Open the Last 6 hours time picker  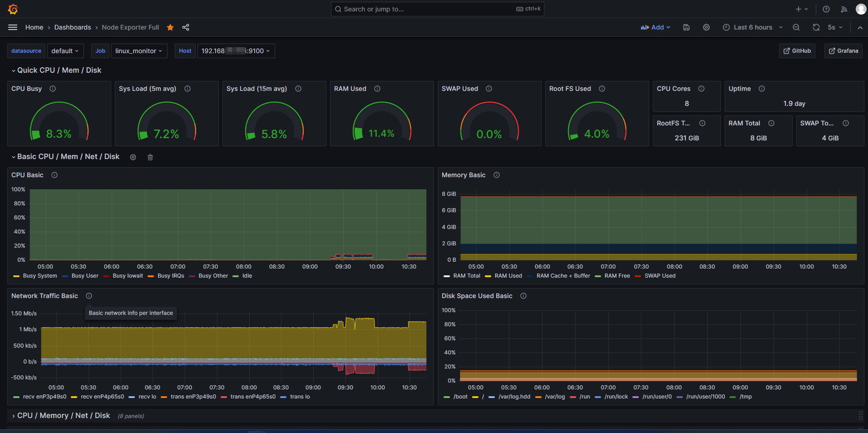click(753, 27)
